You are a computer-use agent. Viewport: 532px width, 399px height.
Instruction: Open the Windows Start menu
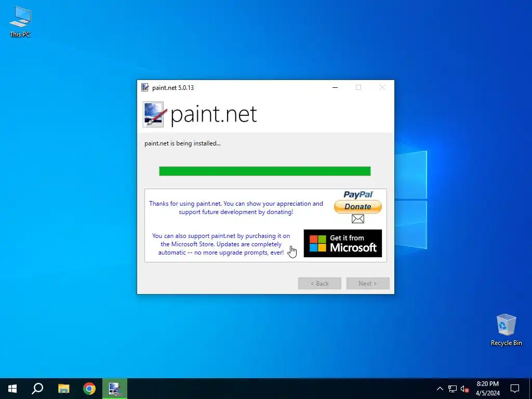coord(12,389)
